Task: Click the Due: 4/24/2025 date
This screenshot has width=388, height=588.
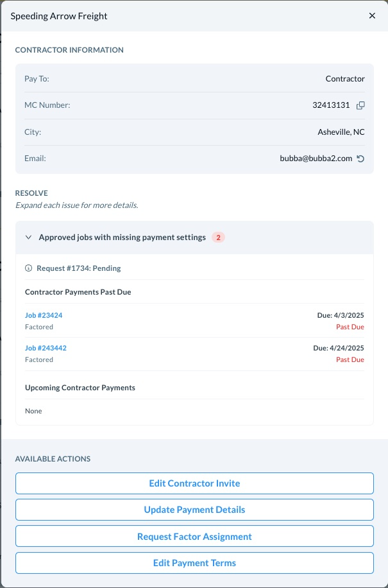Action: click(339, 348)
